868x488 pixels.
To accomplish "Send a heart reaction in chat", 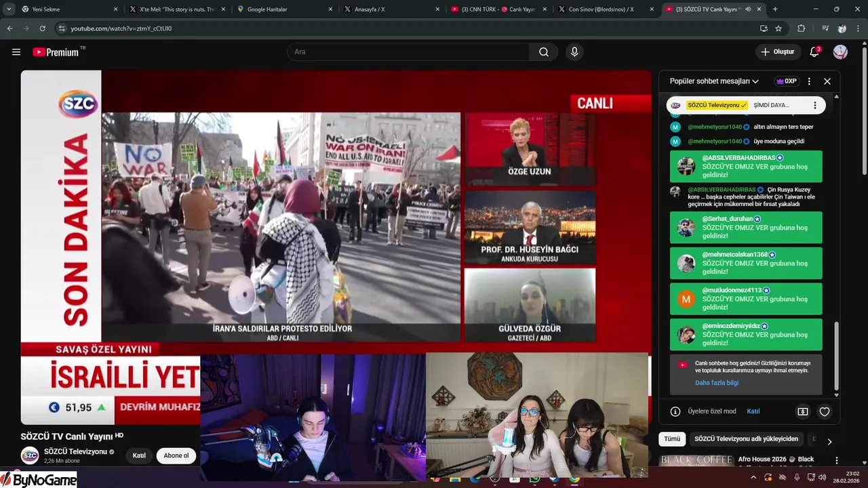I will 825,411.
